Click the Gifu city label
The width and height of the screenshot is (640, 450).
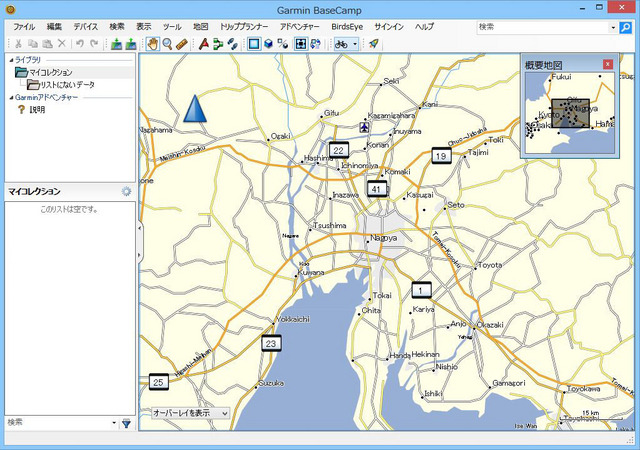(x=331, y=113)
